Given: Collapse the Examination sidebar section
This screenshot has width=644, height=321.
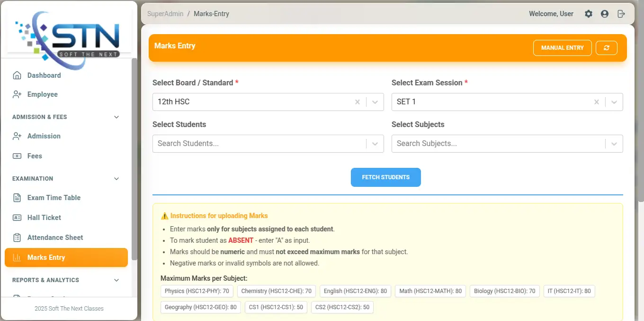Looking at the screenshot, I should tap(116, 179).
